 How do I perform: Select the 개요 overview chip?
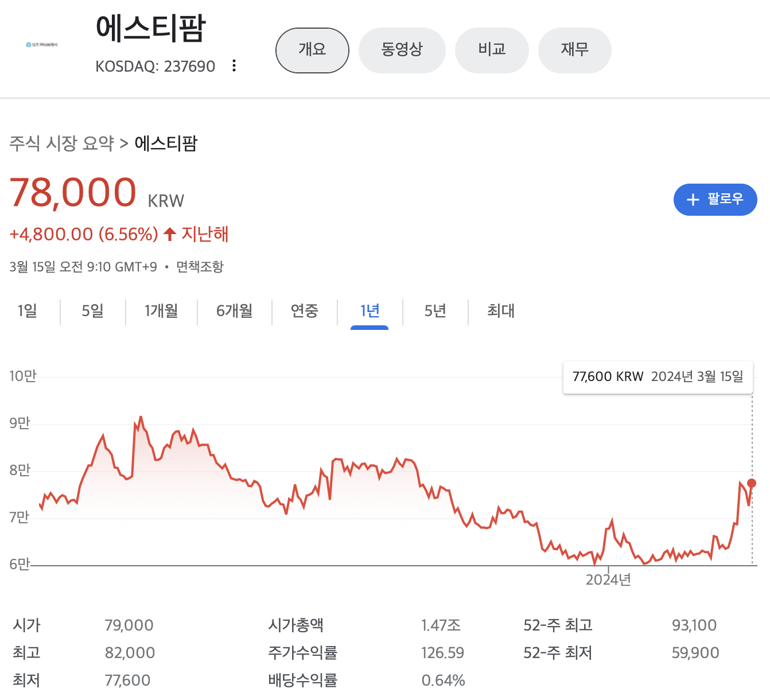click(x=312, y=50)
